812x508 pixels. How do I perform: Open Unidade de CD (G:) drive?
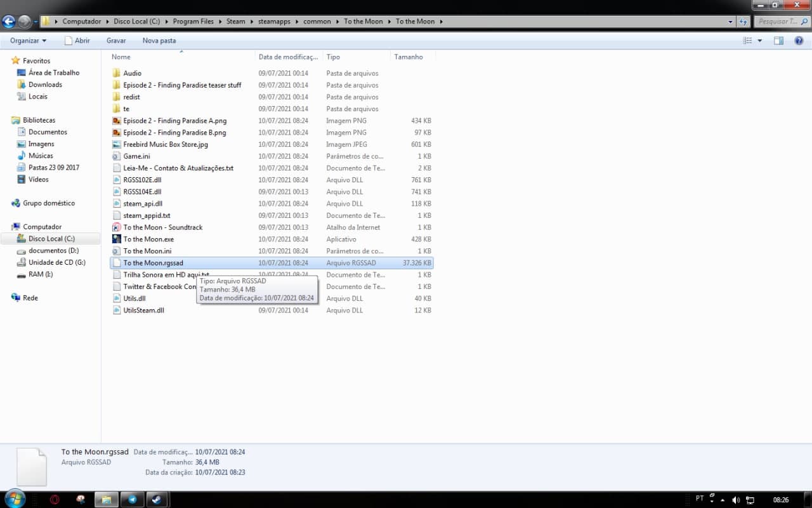(56, 262)
